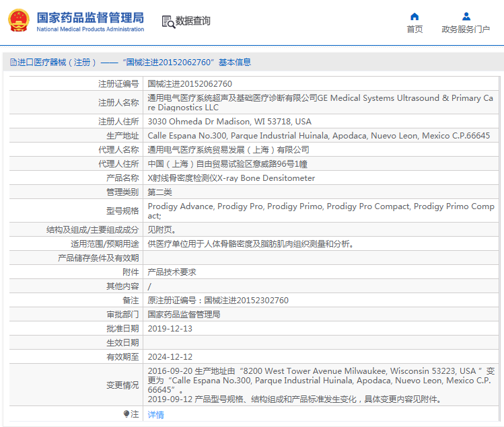Click the 代理人住所 label

pos(118,164)
